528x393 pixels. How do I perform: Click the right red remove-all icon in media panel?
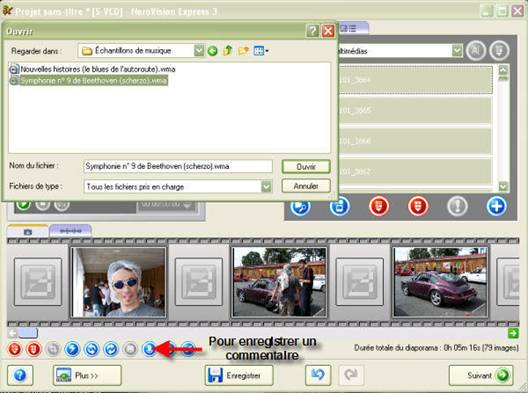coord(418,206)
